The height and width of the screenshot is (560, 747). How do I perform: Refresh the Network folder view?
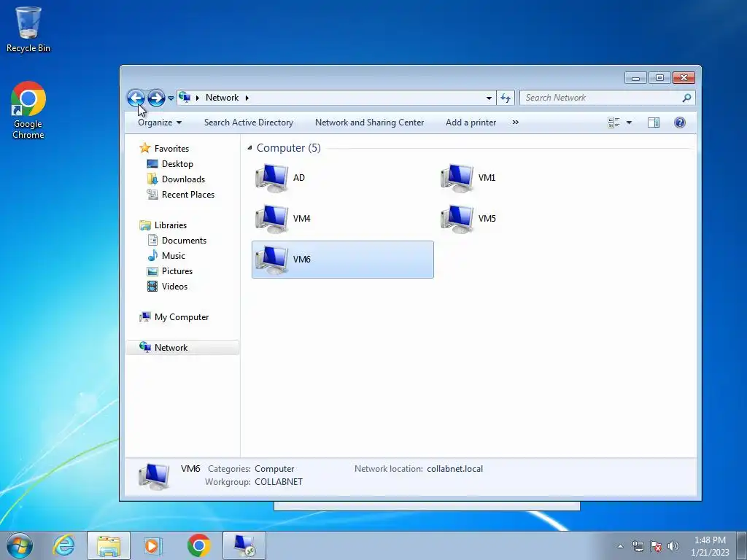pyautogui.click(x=506, y=98)
